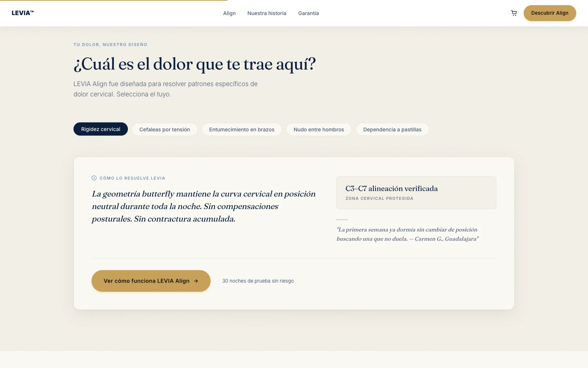Click the 'ZONA CERVICAL PROTEGIDA' caption
This screenshot has width=588, height=368.
point(379,198)
